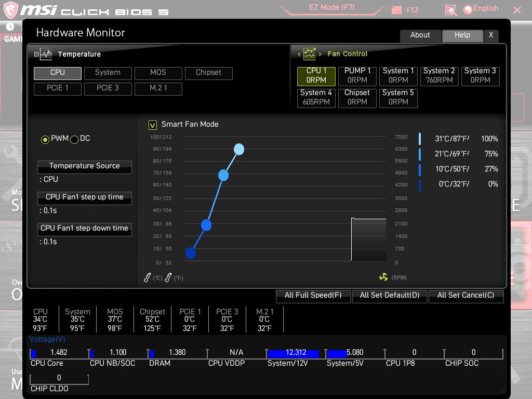Go to next Fan Control page arrow

(x=320, y=54)
